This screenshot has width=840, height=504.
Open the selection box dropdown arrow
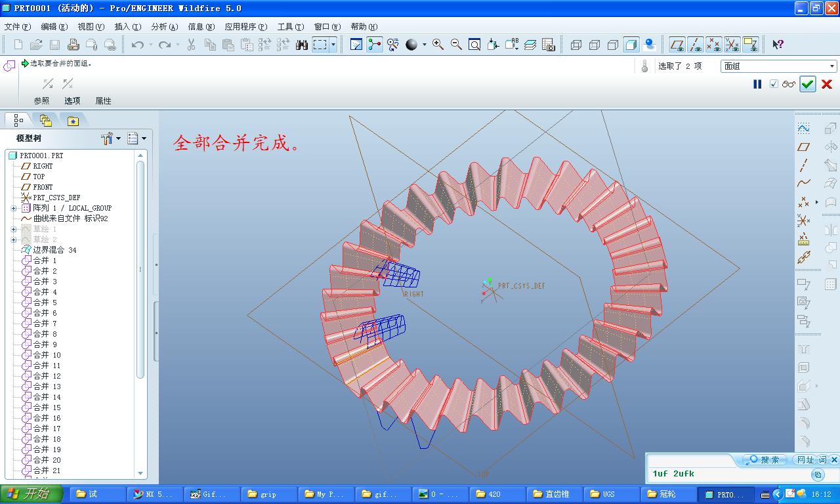[x=333, y=45]
